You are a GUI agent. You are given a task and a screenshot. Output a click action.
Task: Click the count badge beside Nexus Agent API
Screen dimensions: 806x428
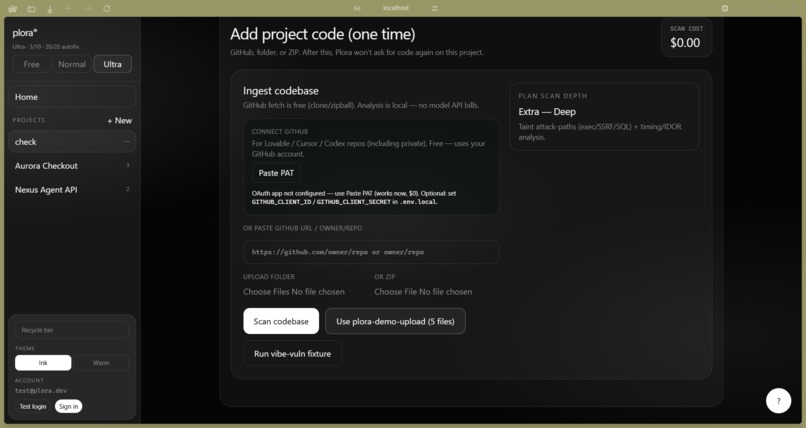click(127, 189)
